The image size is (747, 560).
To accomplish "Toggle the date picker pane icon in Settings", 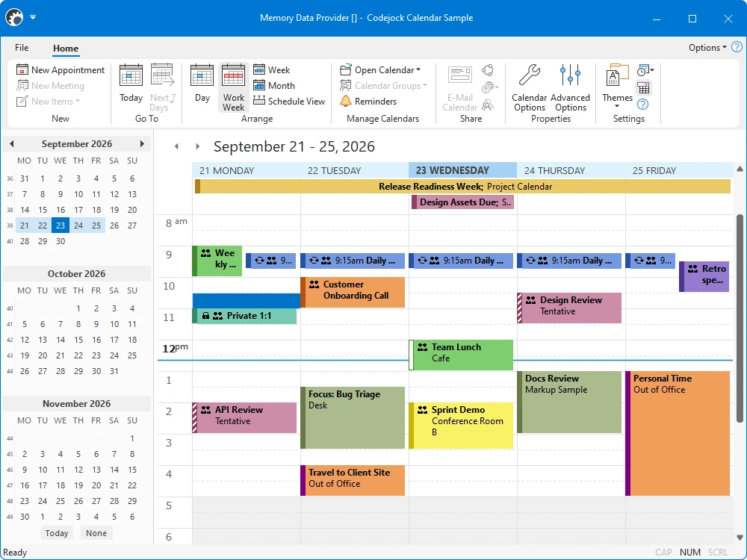I will coord(644,87).
